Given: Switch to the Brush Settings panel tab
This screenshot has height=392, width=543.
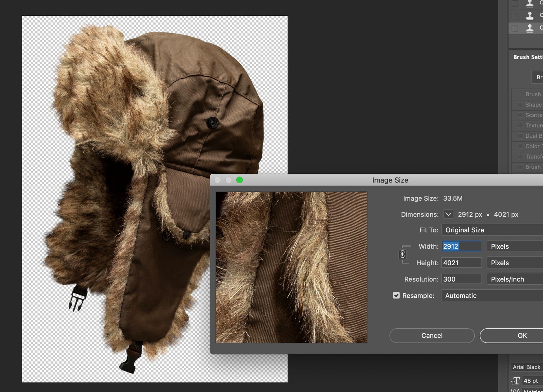Looking at the screenshot, I should tap(528, 57).
